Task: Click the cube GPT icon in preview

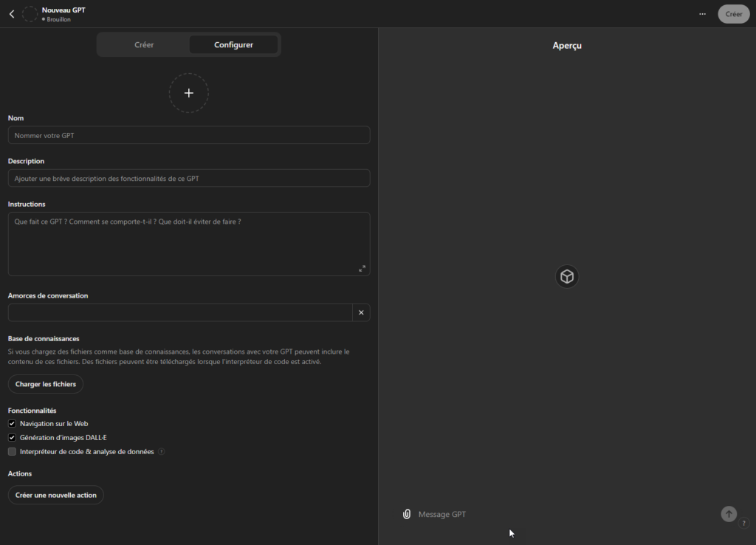Action: [567, 276]
